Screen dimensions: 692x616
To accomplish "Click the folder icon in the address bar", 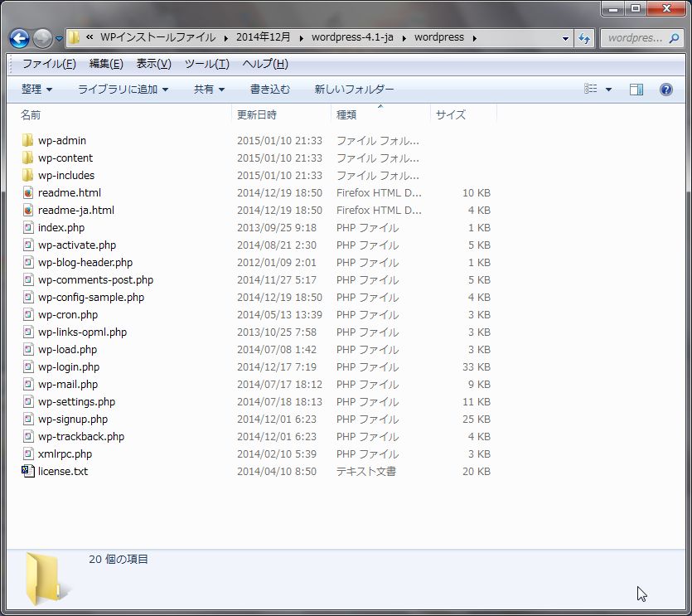I will tap(74, 37).
